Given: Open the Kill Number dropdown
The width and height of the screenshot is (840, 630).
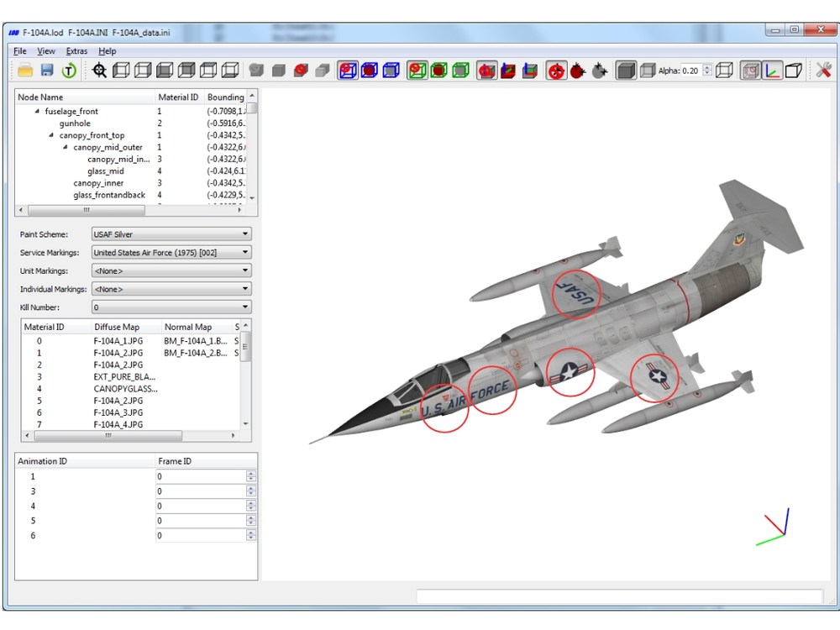Looking at the screenshot, I should coord(171,307).
